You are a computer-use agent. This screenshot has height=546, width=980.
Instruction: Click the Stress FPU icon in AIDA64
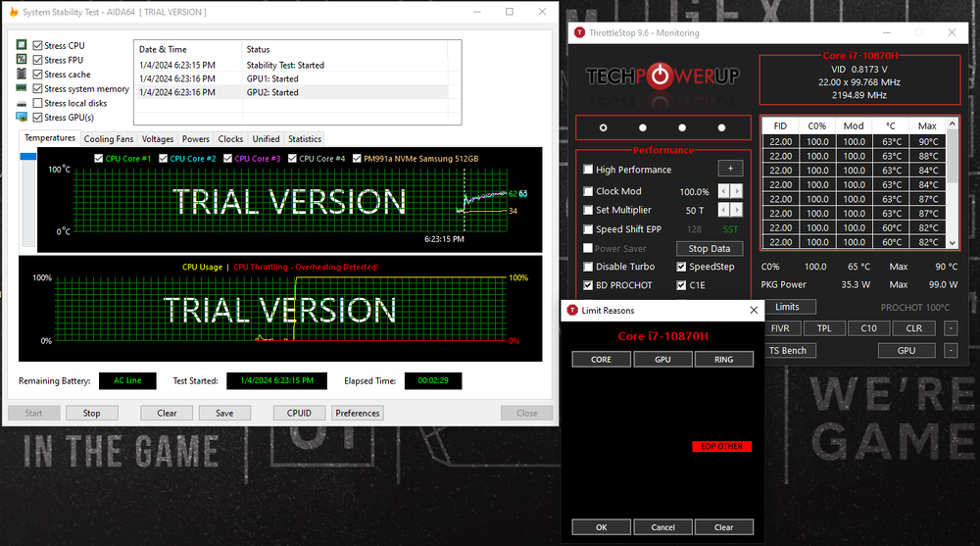(22, 60)
